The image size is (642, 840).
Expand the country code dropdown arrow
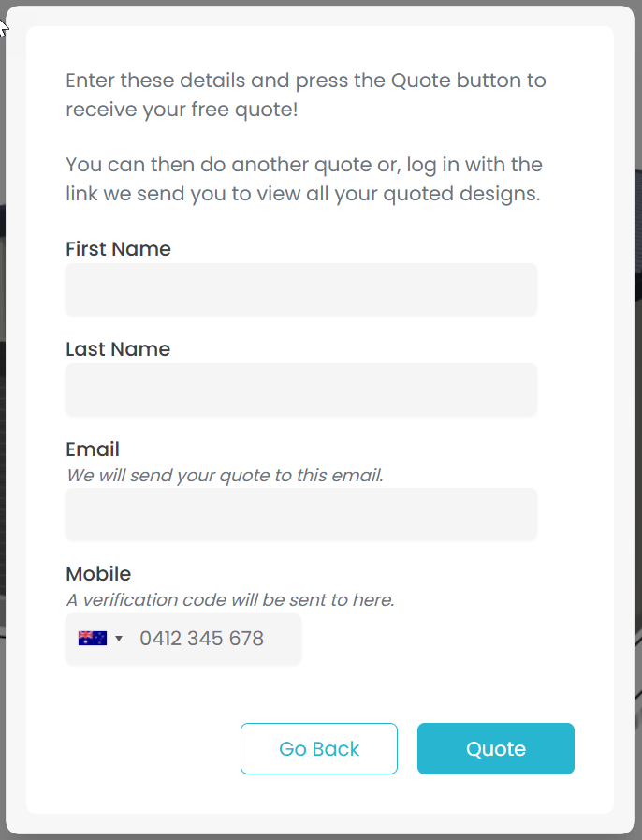(119, 639)
